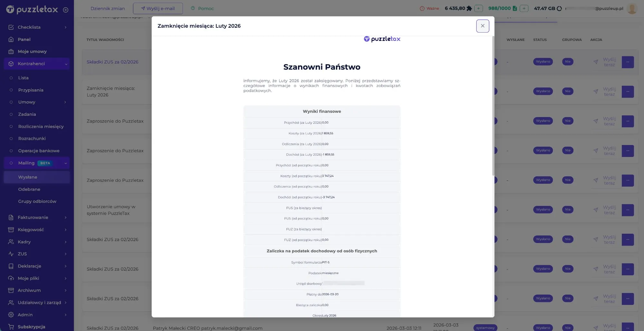Click the Księgowość sidebar icon
Image resolution: width=644 pixels, height=331 pixels.
pos(11,230)
